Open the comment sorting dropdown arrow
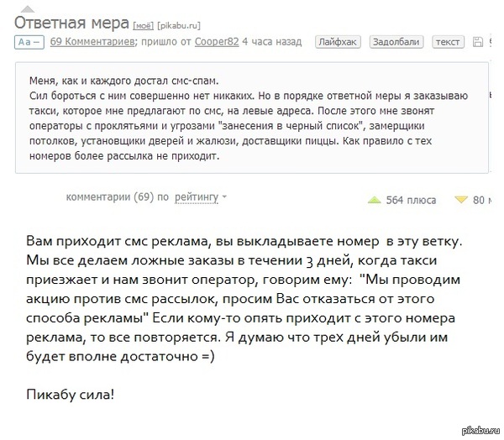 (x=224, y=198)
